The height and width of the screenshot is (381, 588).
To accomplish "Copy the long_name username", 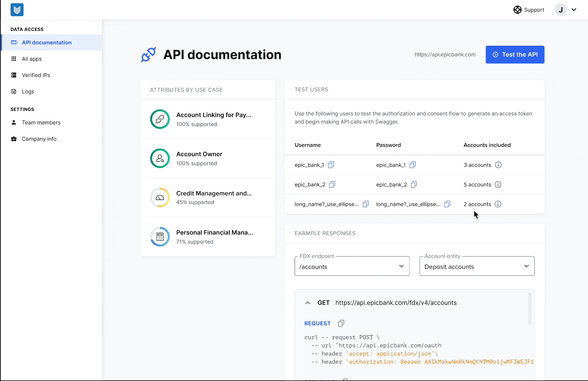I will pyautogui.click(x=366, y=204).
